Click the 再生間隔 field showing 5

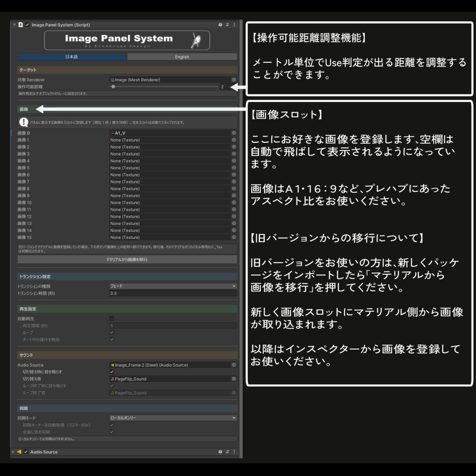pyautogui.click(x=173, y=325)
